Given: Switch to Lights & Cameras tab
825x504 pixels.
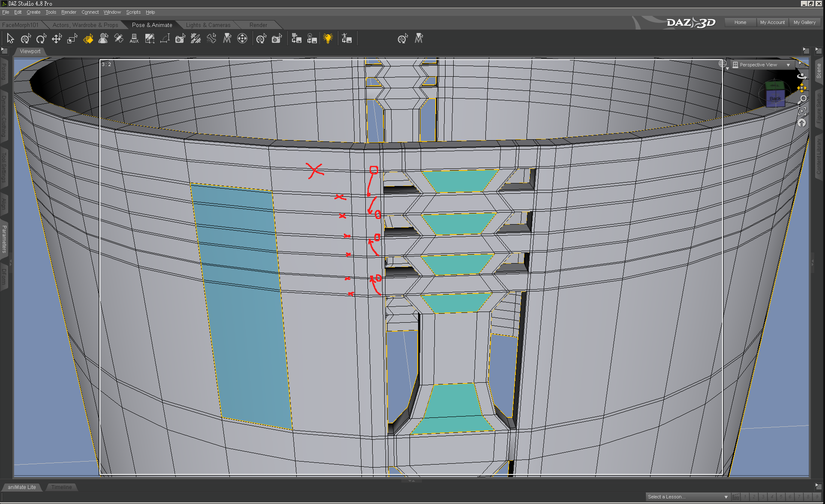Looking at the screenshot, I should pyautogui.click(x=208, y=25).
